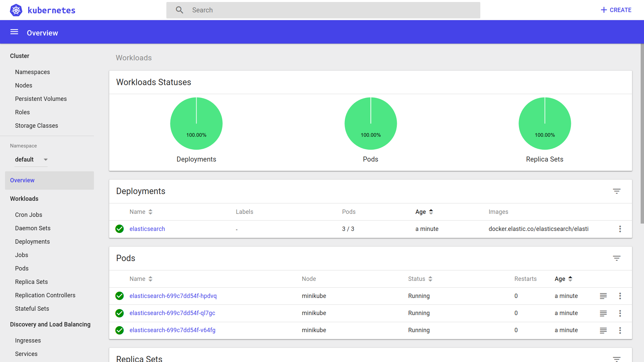The width and height of the screenshot is (644, 362).
Task: Sort Deployments by Name column
Action: [x=141, y=212]
